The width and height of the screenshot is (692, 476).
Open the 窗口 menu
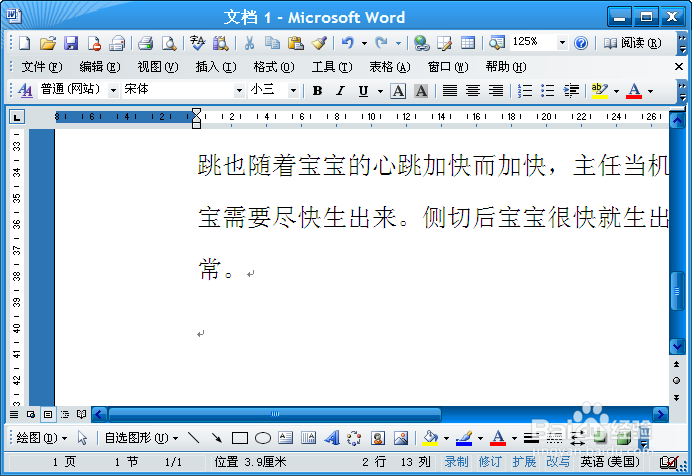pos(448,67)
